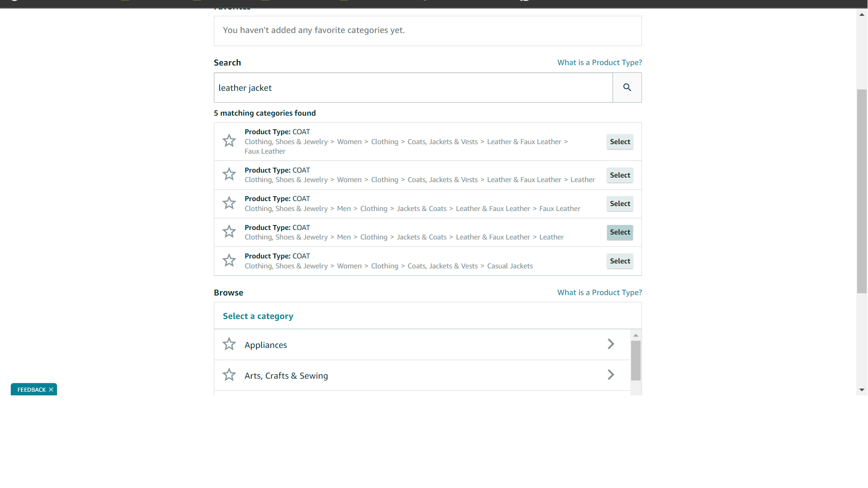Star the Women Casual Jackets category
This screenshot has width=868, height=488.
pyautogui.click(x=229, y=261)
